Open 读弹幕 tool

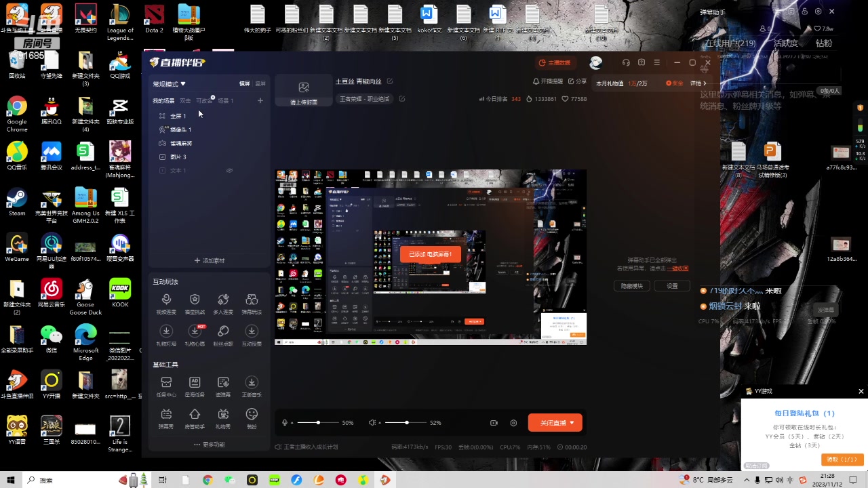tap(223, 386)
